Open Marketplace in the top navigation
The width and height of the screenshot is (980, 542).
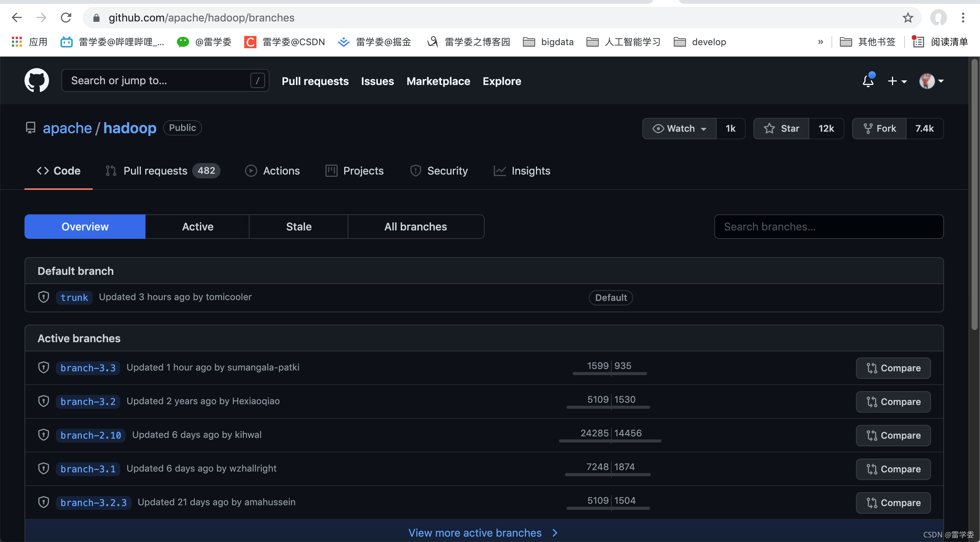(x=438, y=81)
